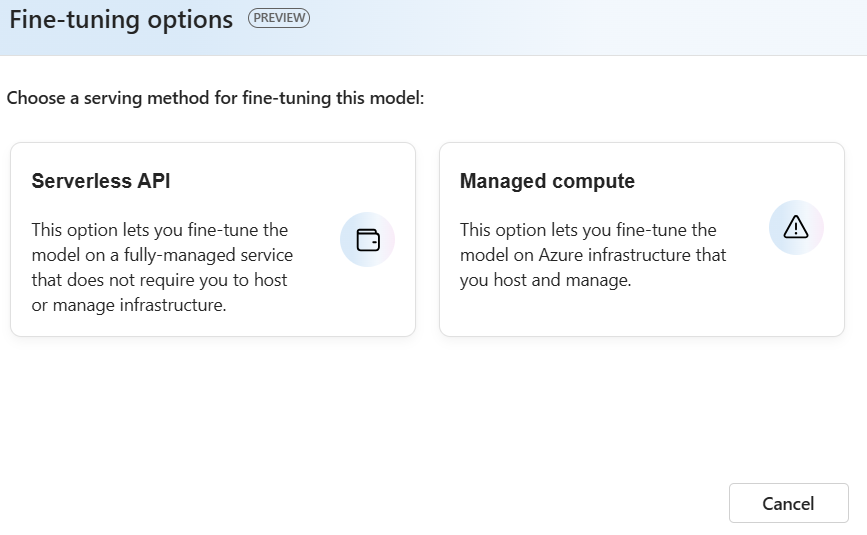Choose Managed compute via its description text

click(592, 255)
